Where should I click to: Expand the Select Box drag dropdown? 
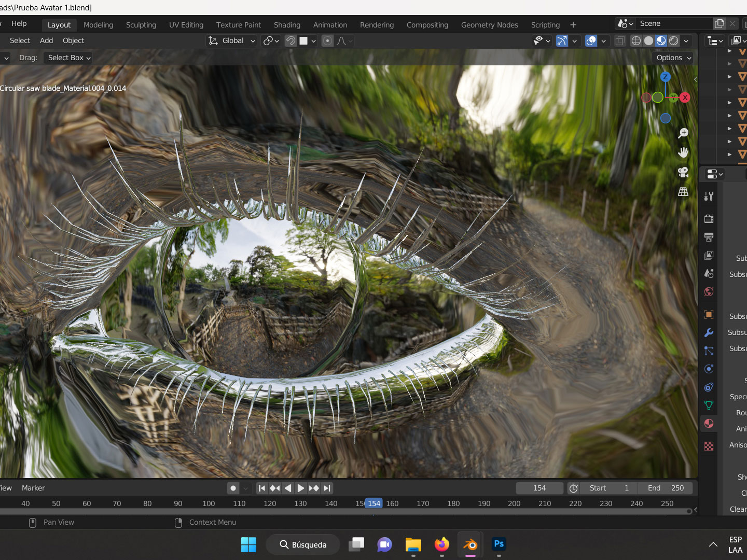pos(69,58)
